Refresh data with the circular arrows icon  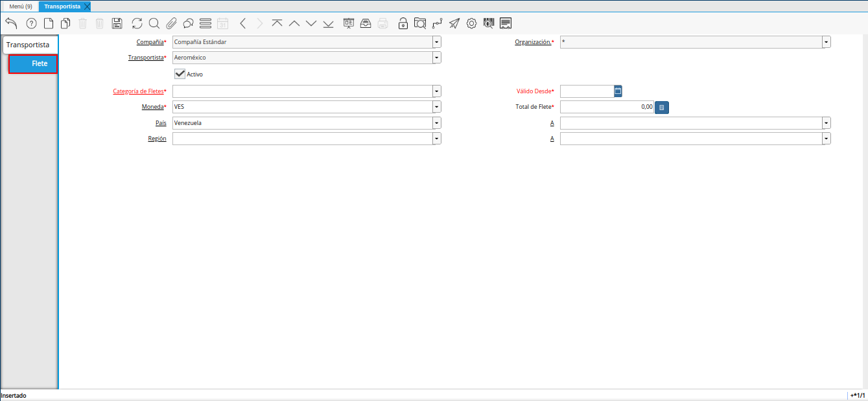pos(137,23)
